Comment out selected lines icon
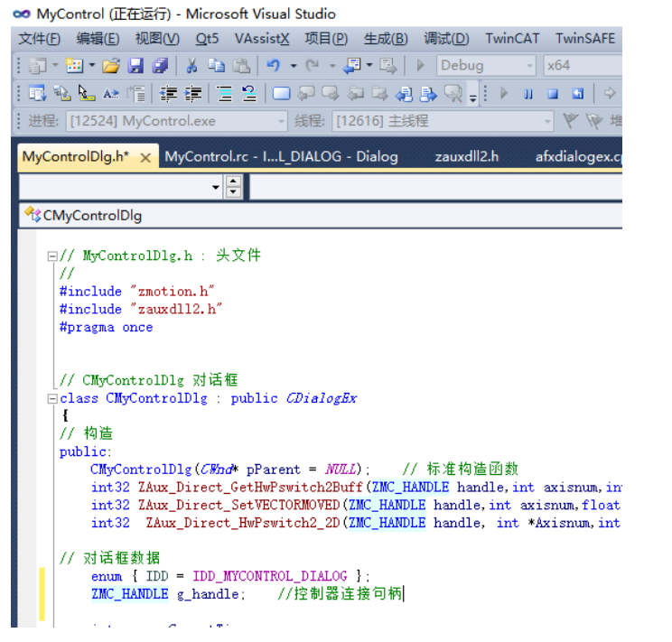 click(224, 93)
